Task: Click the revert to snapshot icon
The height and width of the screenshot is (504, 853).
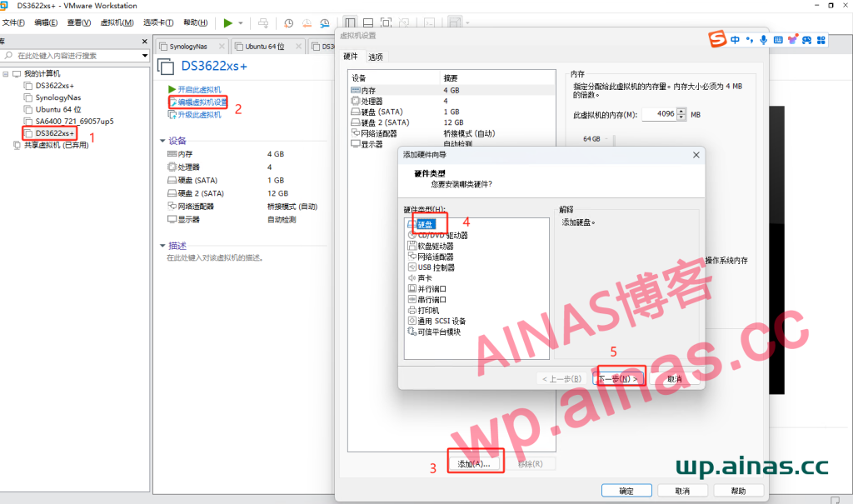Action: [x=307, y=22]
